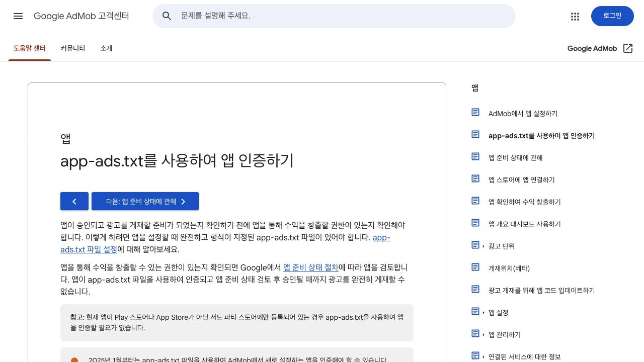644x362 pixels.
Task: Open 게재위치(베타) sidebar article
Action: [x=509, y=268]
